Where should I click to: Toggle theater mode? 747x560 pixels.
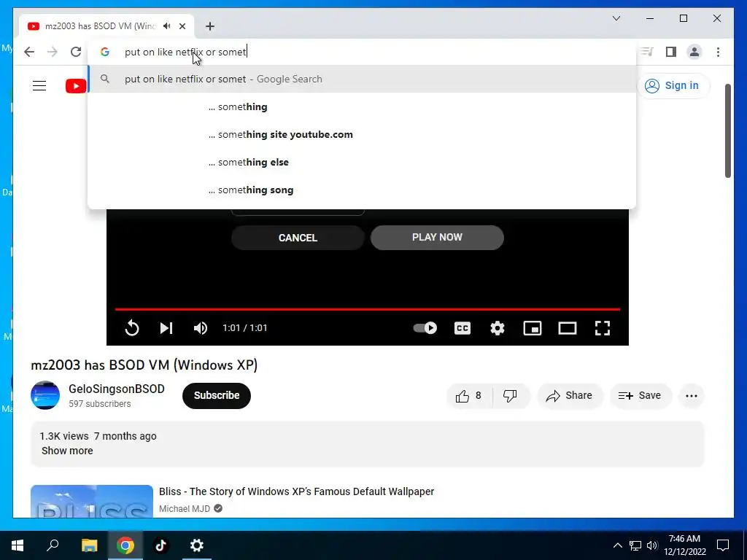coord(568,328)
